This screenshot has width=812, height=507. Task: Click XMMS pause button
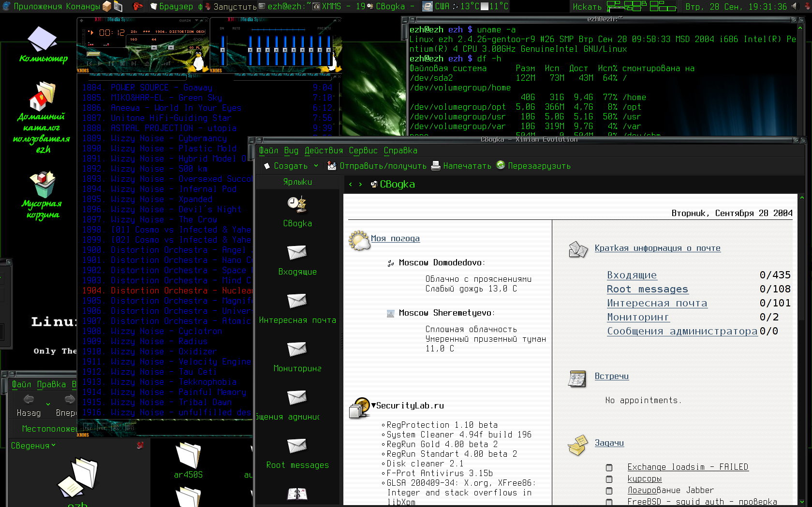tap(111, 63)
